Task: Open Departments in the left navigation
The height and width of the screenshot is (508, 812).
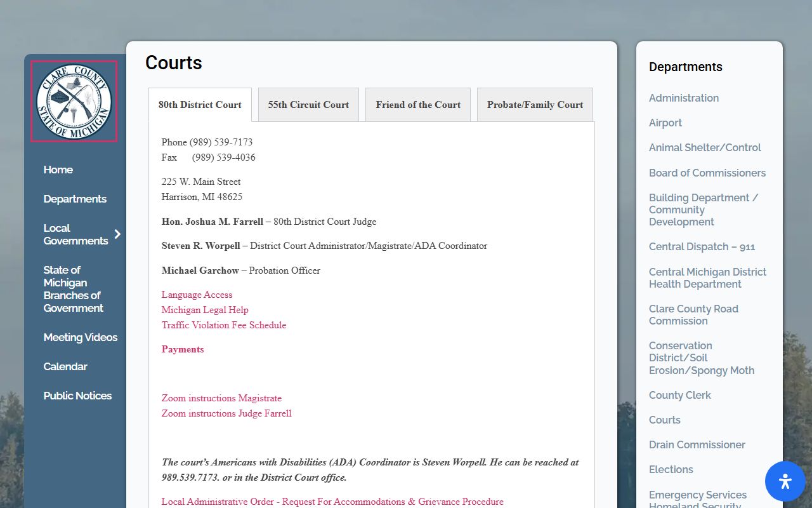Action: tap(75, 199)
